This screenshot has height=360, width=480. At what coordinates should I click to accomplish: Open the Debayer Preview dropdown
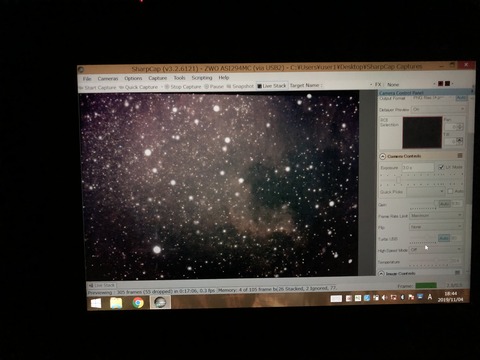click(x=438, y=109)
